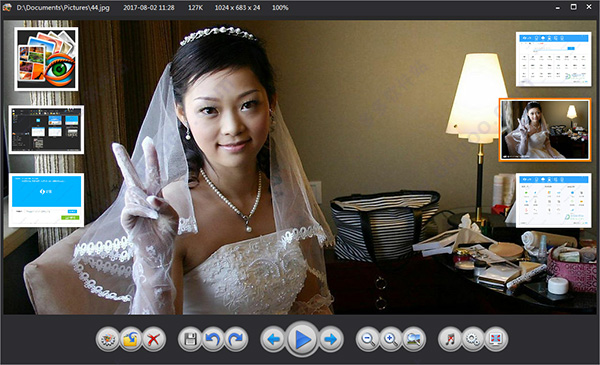Select the icon grid screenshot thumbnail

pos(553,200)
